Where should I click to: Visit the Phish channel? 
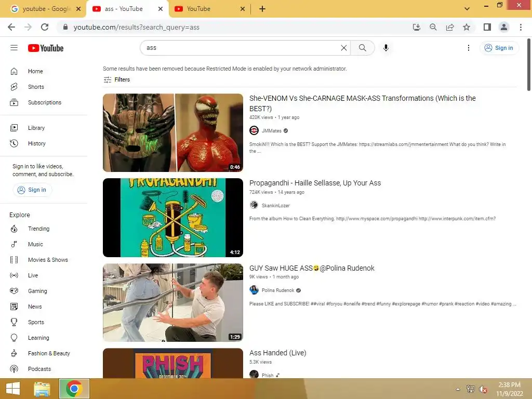[x=268, y=375]
